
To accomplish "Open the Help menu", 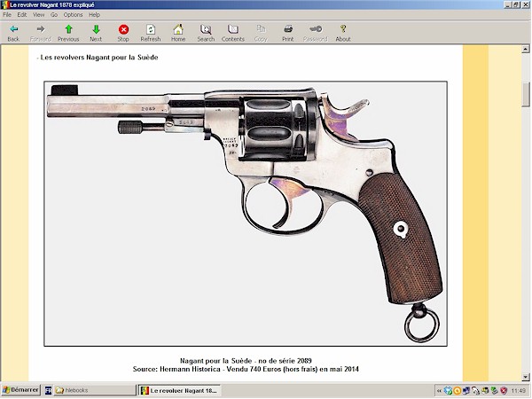I will click(x=94, y=15).
